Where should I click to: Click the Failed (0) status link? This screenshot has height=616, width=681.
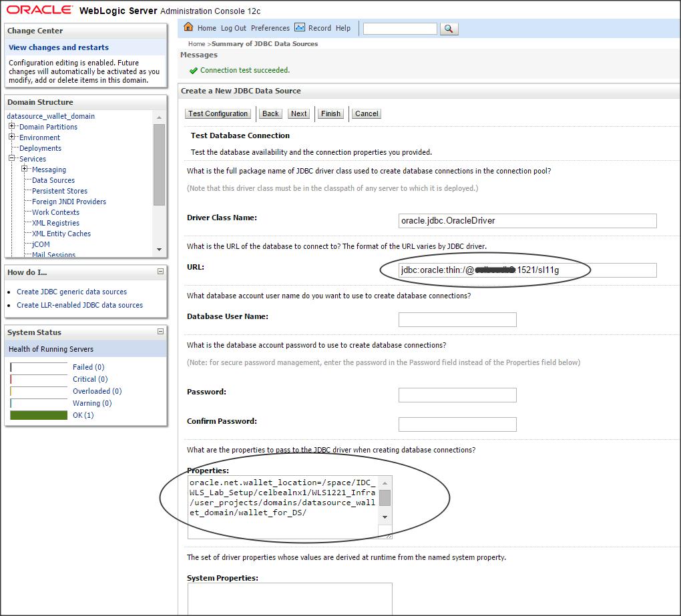point(89,367)
